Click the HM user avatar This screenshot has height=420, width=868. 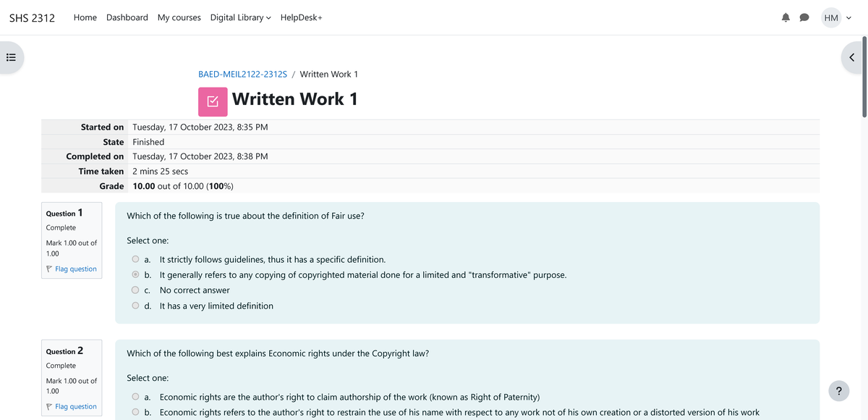pyautogui.click(x=830, y=17)
